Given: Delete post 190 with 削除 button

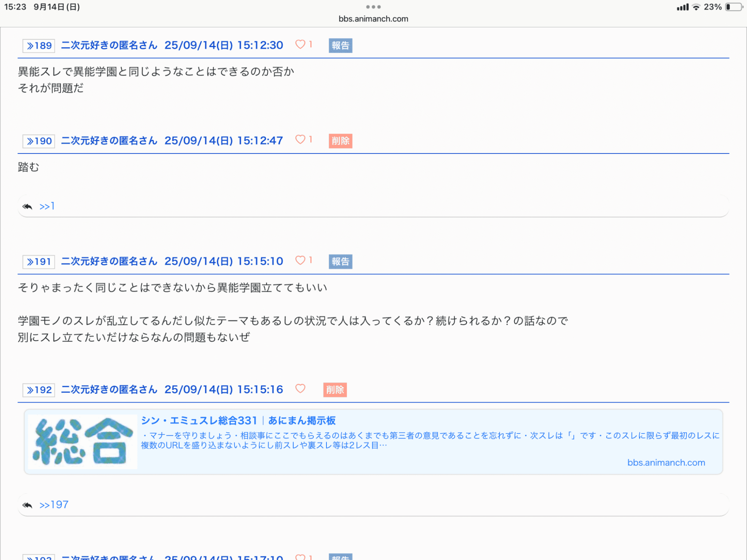Looking at the screenshot, I should point(340,141).
